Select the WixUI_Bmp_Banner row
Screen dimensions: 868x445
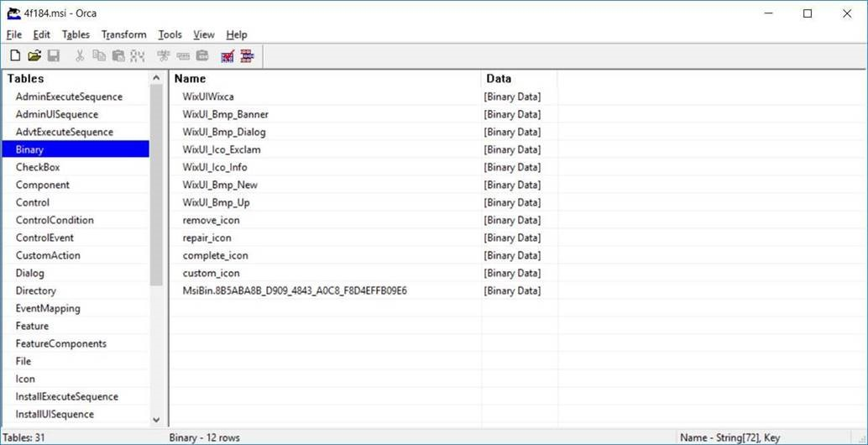tap(225, 114)
